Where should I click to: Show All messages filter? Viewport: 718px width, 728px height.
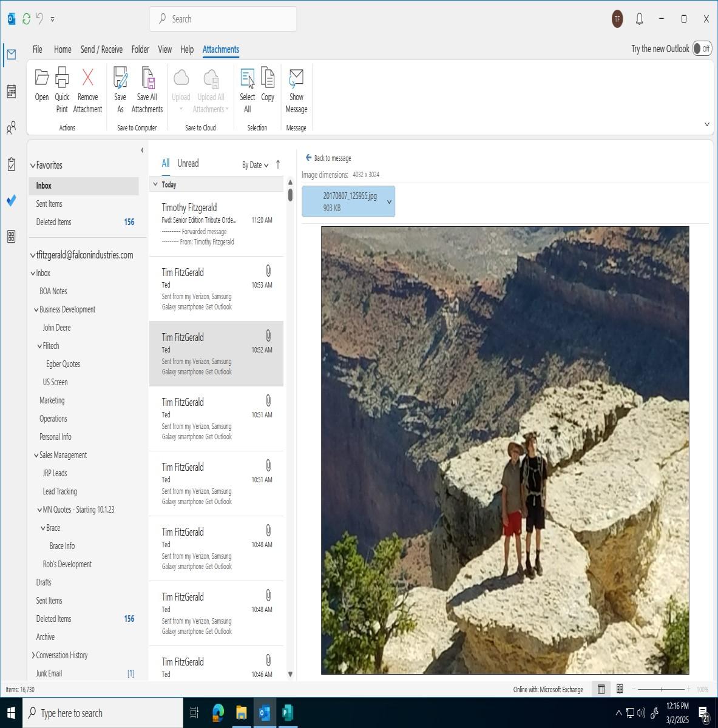(x=165, y=163)
